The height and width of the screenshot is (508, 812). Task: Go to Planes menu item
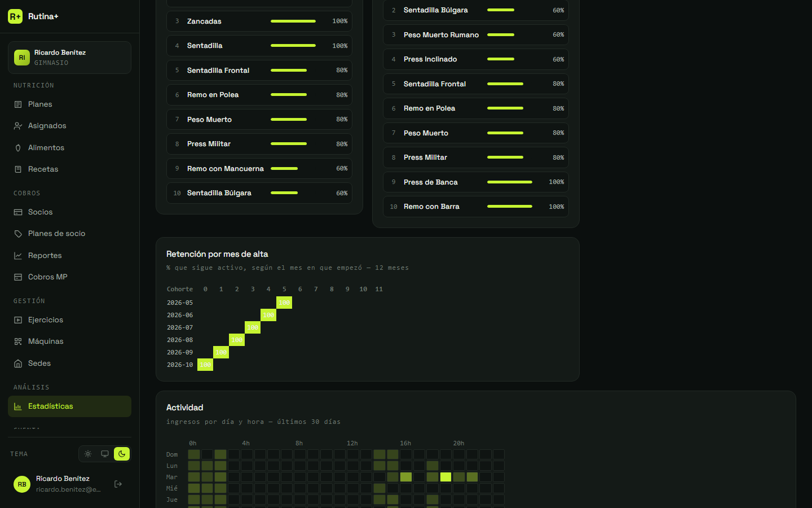click(69, 104)
